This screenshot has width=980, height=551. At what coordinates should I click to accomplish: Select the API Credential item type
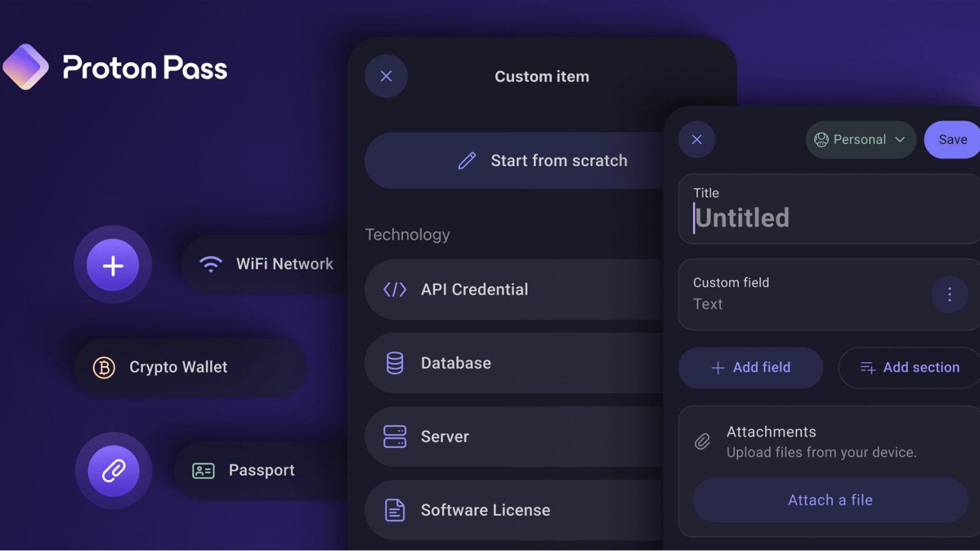point(474,290)
